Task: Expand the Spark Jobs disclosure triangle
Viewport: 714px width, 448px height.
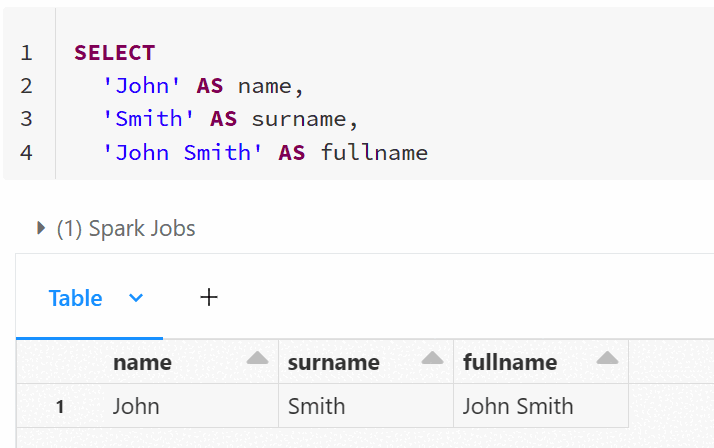Action: (x=41, y=229)
